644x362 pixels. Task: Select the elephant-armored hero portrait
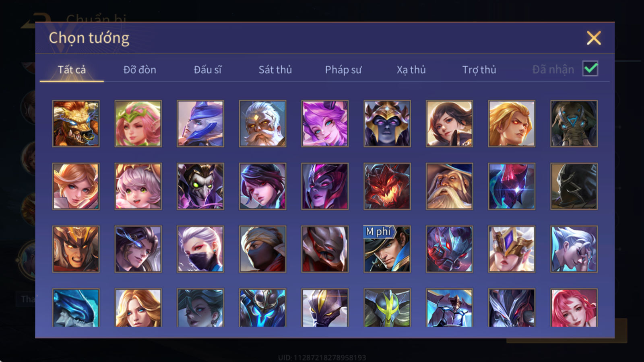(x=574, y=123)
